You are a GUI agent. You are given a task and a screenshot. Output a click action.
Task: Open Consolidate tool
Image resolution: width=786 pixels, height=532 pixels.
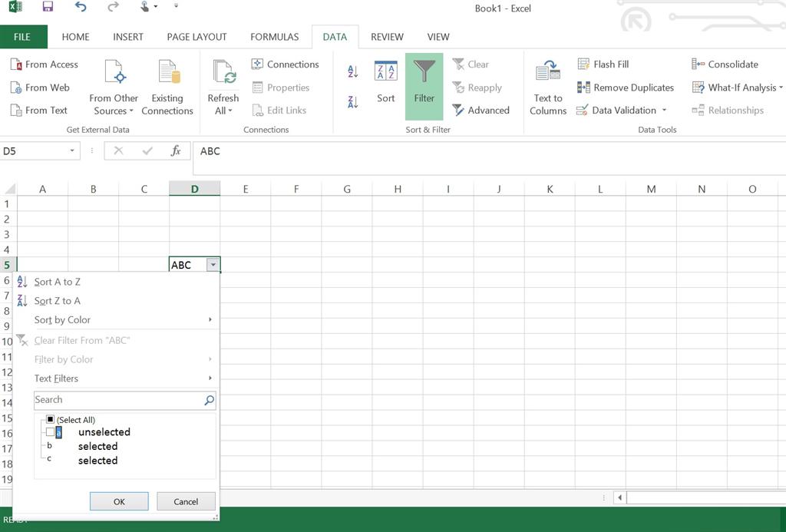click(725, 64)
